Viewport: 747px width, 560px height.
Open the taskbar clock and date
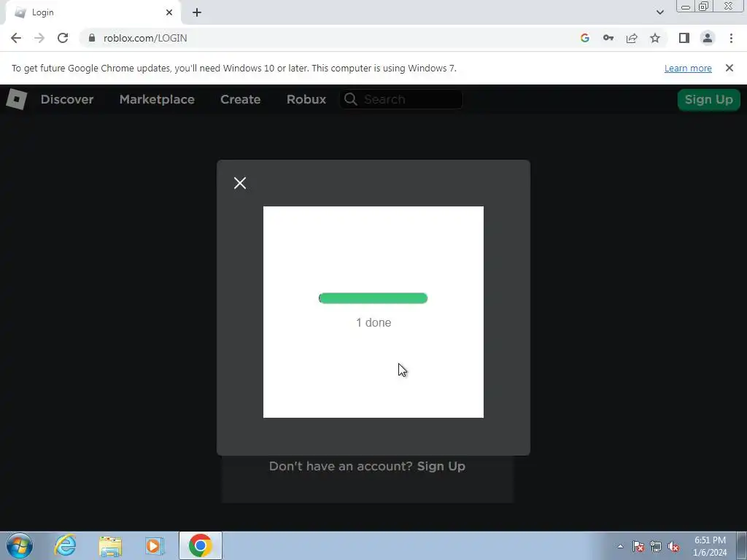coord(710,546)
